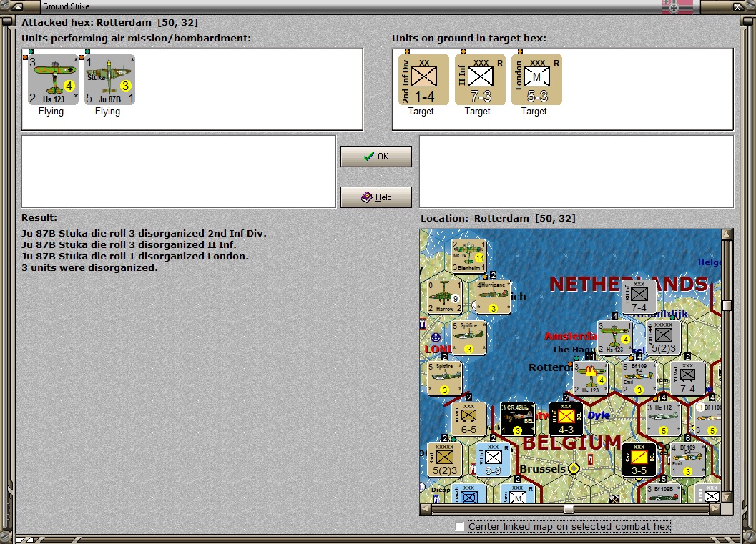The width and height of the screenshot is (756, 544).
Task: Click the map scroll right arrow
Action: point(715,509)
